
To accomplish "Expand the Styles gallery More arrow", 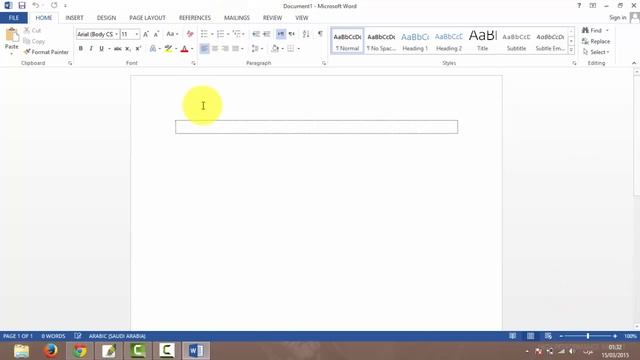I will pyautogui.click(x=571, y=49).
